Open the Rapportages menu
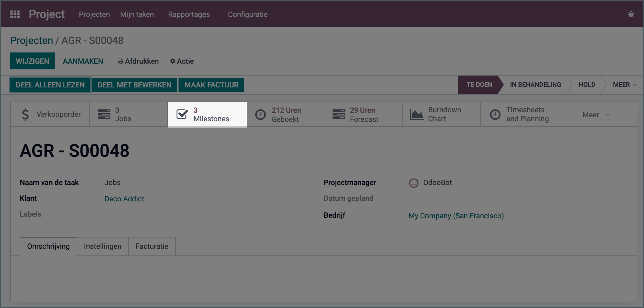 pyautogui.click(x=189, y=14)
